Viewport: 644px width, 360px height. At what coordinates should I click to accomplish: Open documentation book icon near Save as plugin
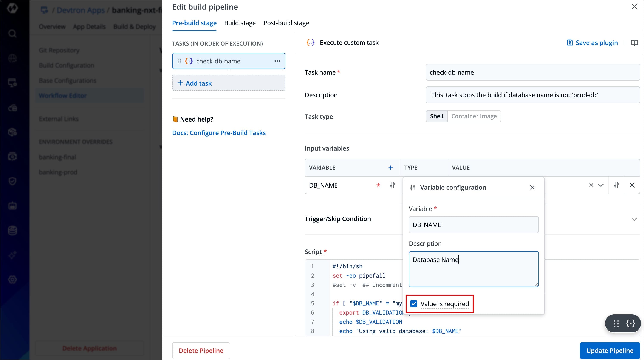coord(634,43)
